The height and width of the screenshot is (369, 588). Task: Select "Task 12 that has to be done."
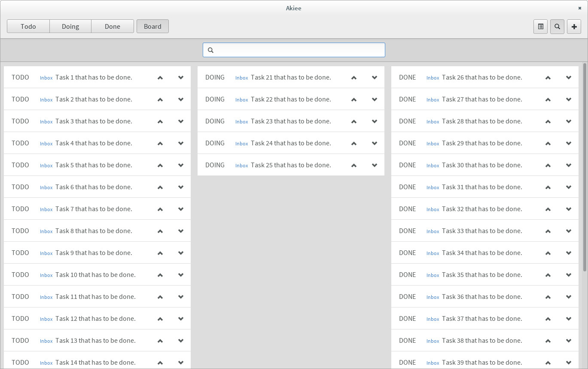pos(95,319)
